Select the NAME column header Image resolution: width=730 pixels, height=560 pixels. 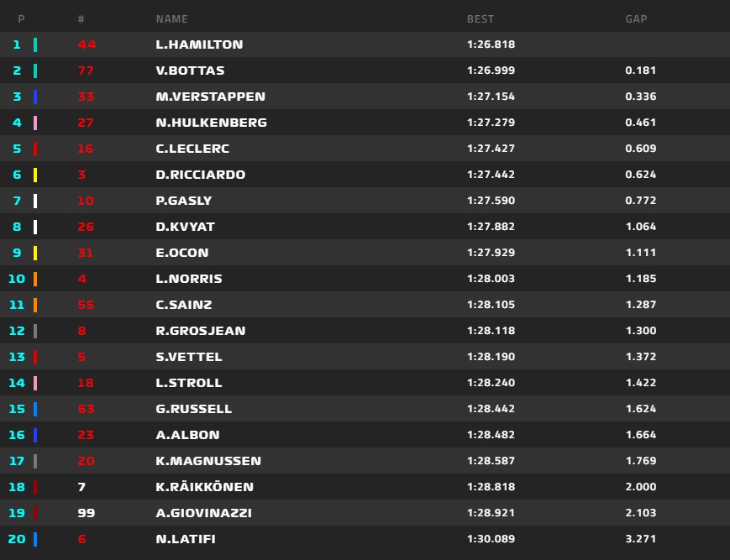click(172, 19)
